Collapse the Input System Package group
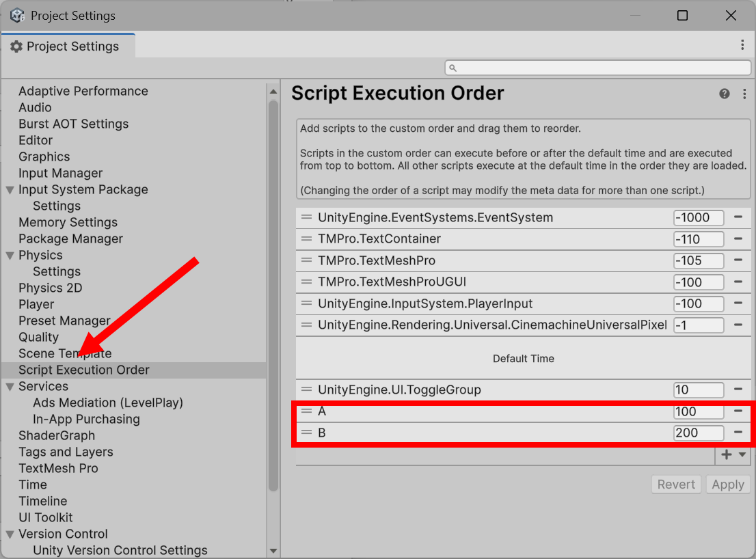The width and height of the screenshot is (756, 559). [x=10, y=190]
